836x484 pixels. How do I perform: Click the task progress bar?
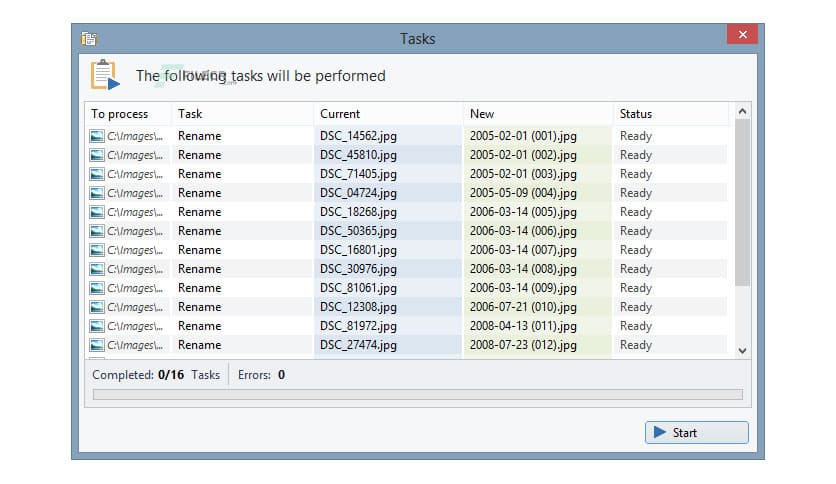(417, 394)
